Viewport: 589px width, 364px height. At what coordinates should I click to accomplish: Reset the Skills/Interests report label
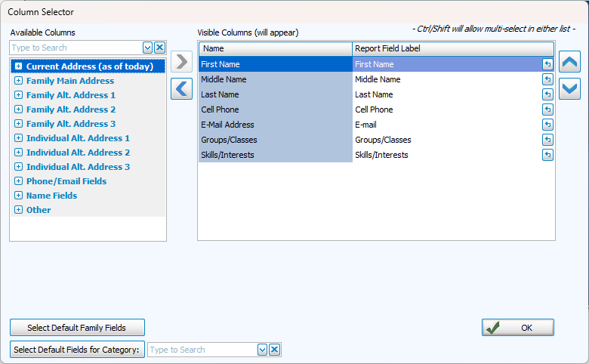[547, 155]
